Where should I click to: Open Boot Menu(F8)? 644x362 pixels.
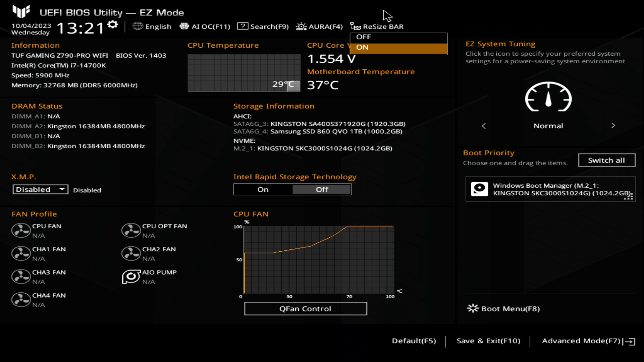pos(510,309)
